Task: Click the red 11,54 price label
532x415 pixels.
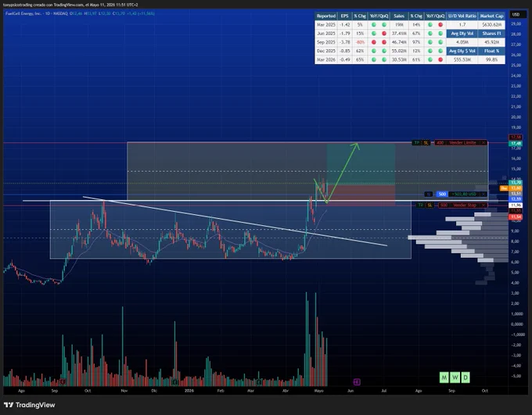Action: coord(516,217)
